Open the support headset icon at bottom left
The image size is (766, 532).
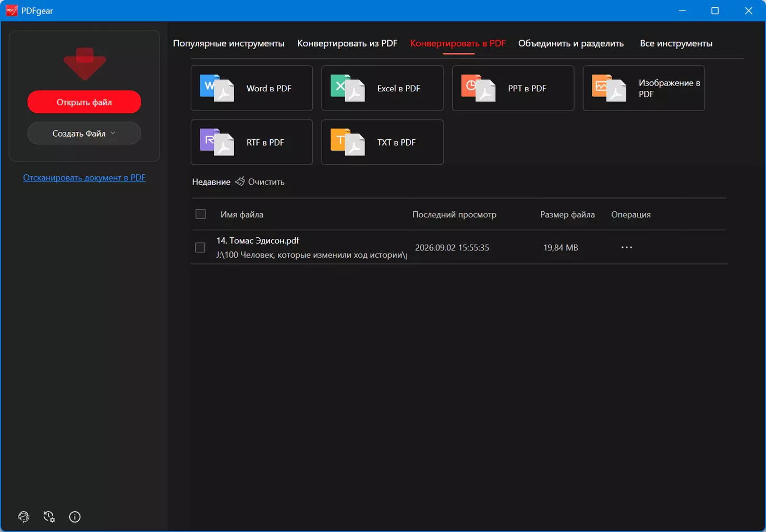click(24, 517)
